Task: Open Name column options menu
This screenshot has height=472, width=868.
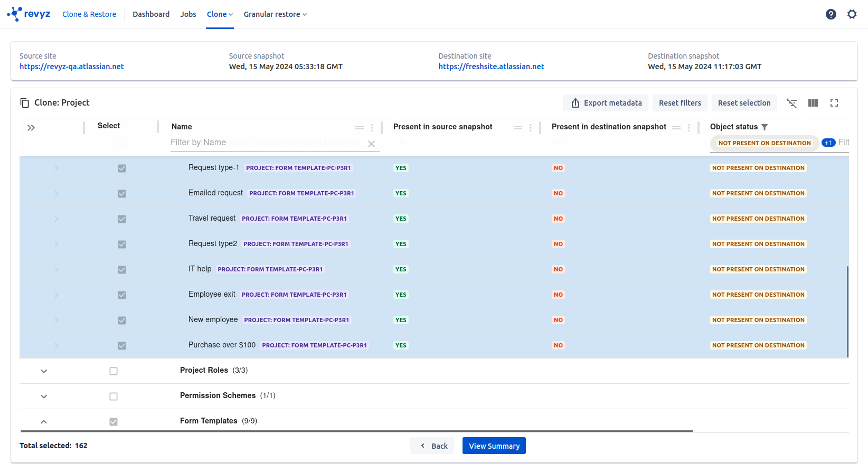Action: 372,128
